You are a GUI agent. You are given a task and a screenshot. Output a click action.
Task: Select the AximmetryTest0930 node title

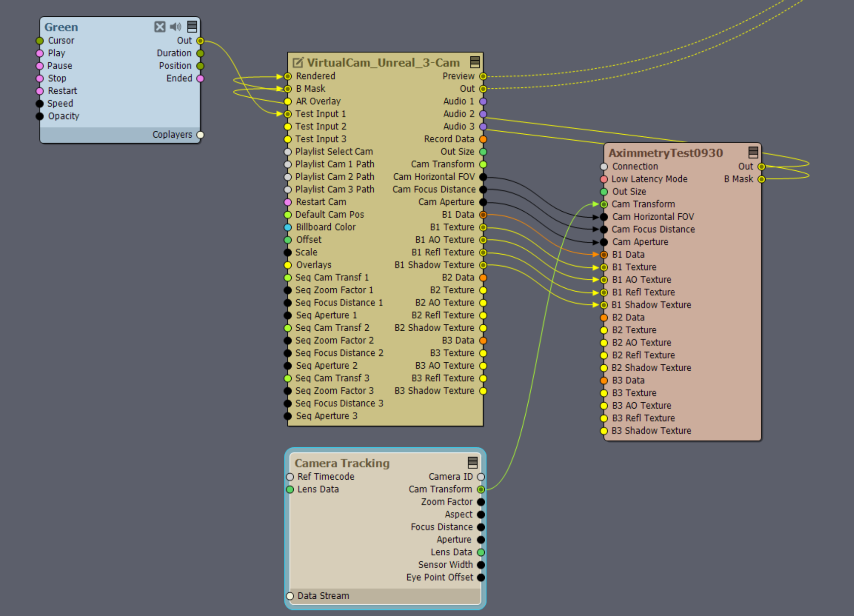pyautogui.click(x=665, y=153)
